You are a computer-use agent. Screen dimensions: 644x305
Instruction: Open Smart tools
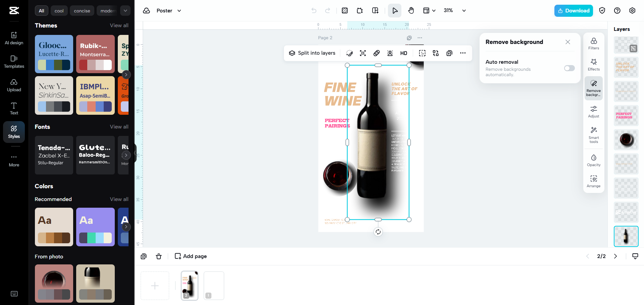click(593, 134)
